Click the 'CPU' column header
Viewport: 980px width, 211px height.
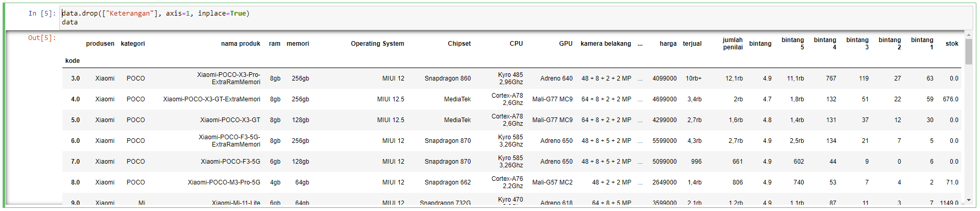pos(516,44)
